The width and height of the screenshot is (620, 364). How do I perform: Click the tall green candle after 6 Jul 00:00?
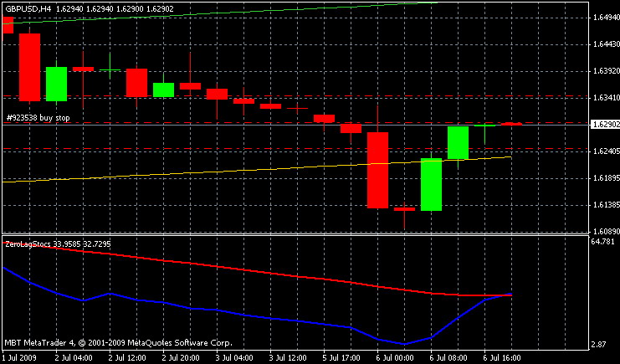click(431, 184)
